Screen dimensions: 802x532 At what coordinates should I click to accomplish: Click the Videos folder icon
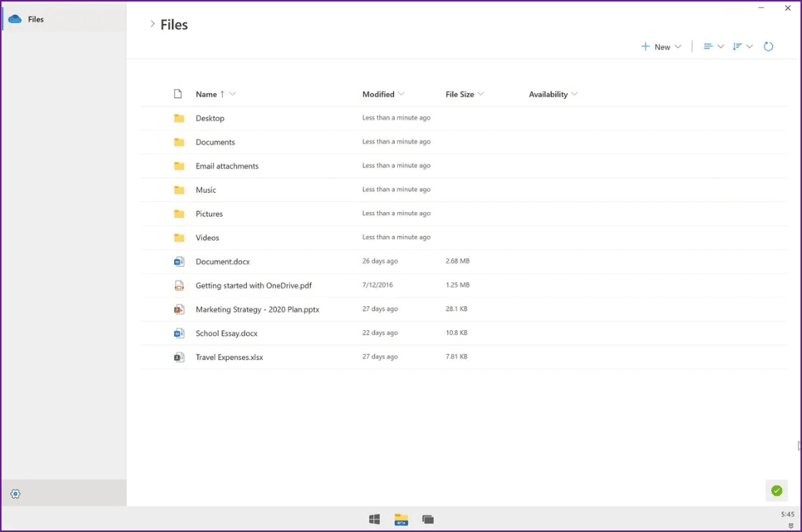[x=179, y=238]
